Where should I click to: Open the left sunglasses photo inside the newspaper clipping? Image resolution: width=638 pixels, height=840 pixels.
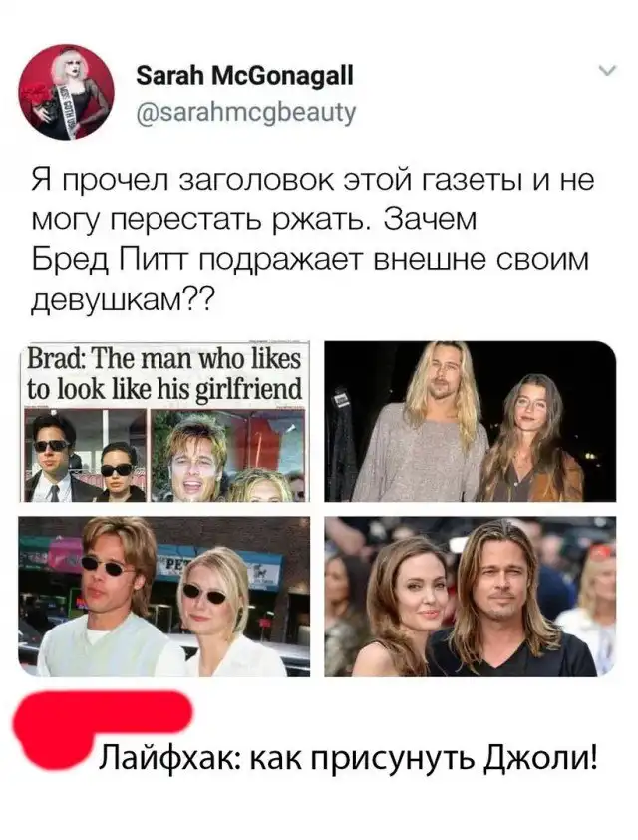pos(84,455)
